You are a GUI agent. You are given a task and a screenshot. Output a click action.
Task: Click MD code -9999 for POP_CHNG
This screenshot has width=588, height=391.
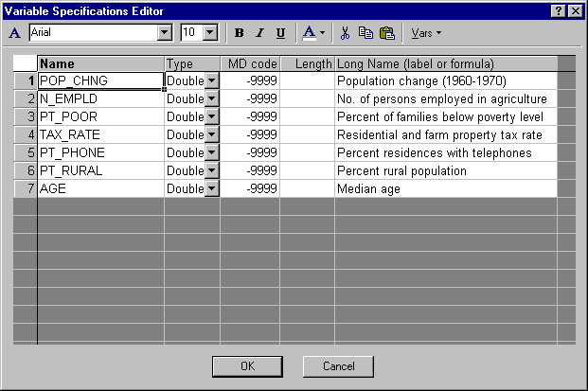[250, 80]
